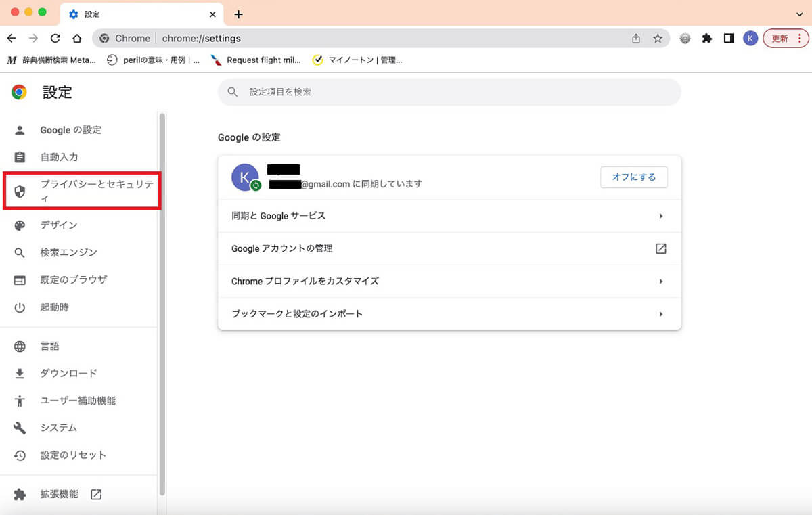
Task: Click the browser forward arrow
Action: point(33,39)
